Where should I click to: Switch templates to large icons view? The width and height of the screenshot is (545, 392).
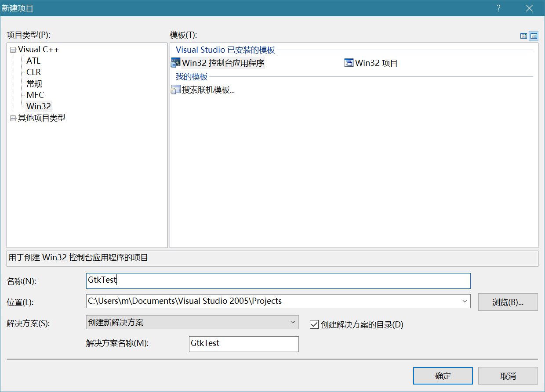[x=524, y=36]
